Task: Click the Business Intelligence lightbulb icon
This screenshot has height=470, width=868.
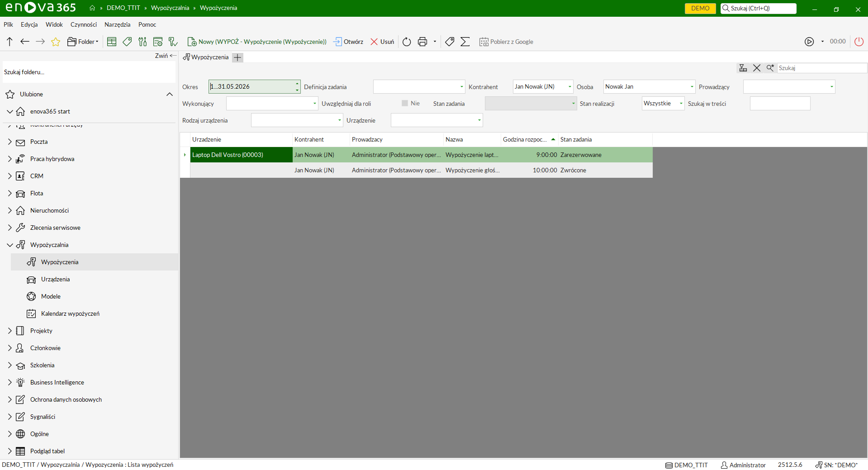Action: click(x=20, y=383)
